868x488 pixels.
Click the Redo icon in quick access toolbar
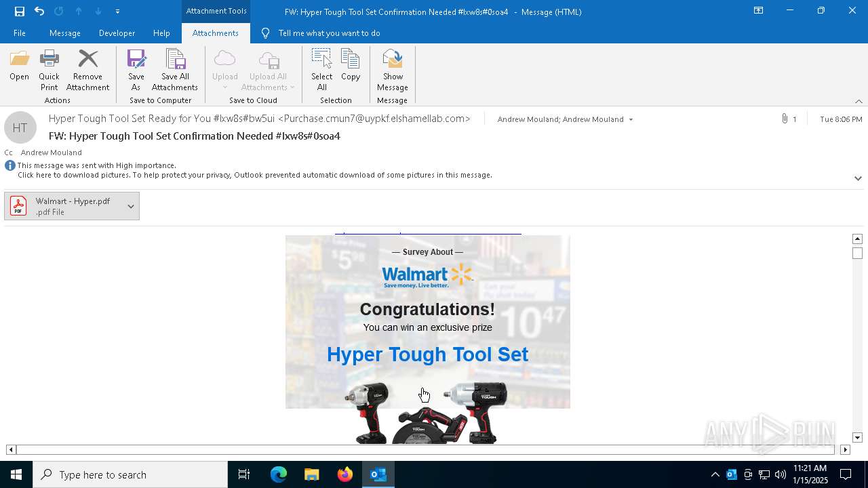[x=58, y=12]
